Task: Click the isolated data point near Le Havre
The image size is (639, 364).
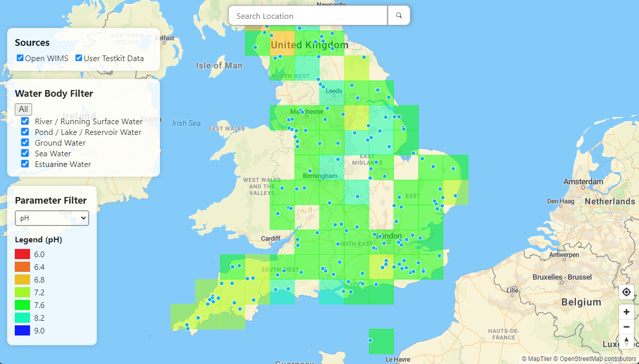Action: pyautogui.click(x=370, y=340)
